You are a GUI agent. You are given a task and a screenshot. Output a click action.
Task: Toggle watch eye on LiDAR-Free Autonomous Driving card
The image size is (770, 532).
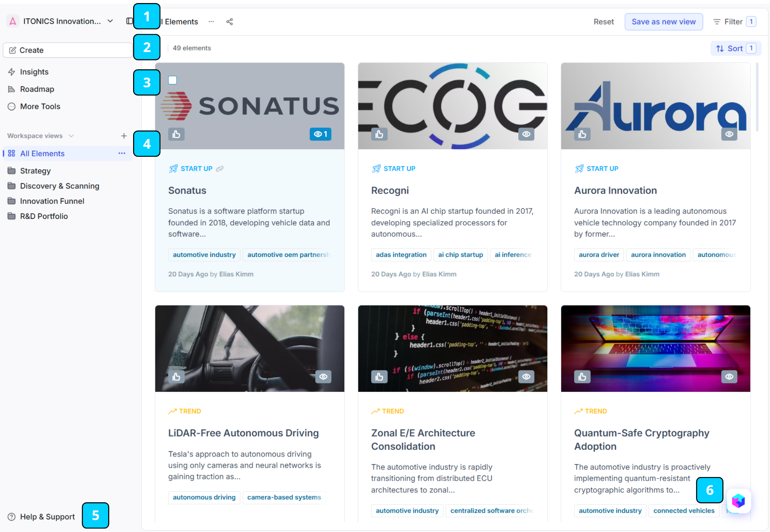323,377
